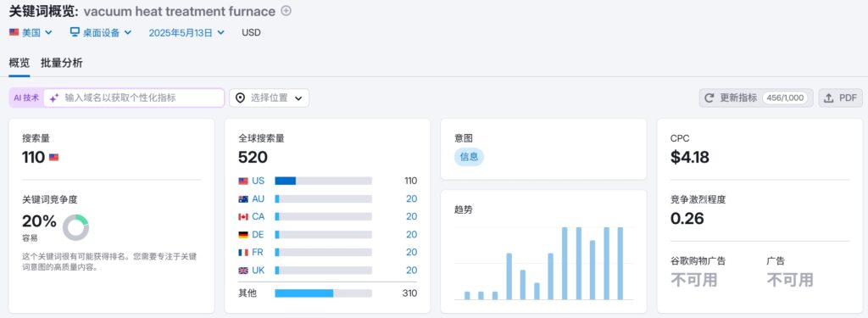Click the FR flag icon
868x318 pixels.
coord(243,253)
